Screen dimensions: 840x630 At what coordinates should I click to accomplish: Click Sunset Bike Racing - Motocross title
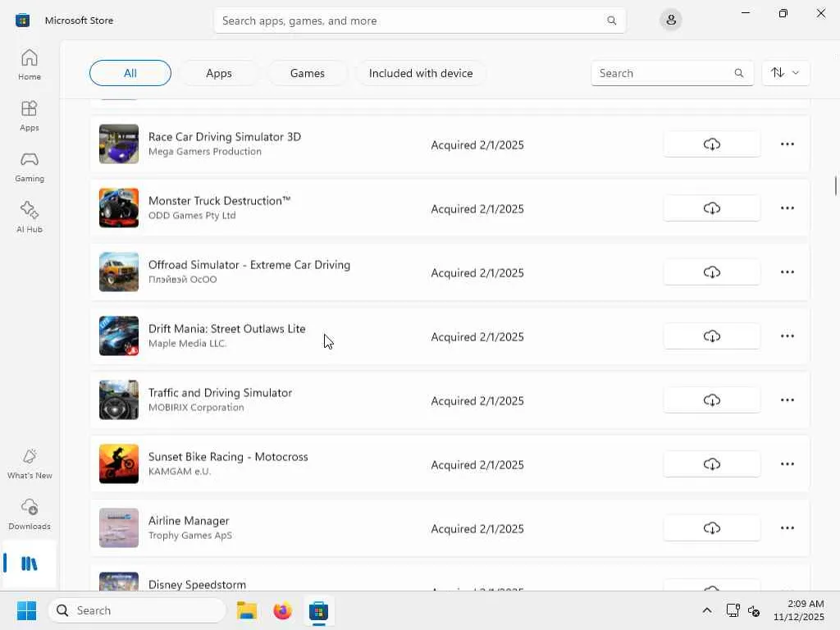pyautogui.click(x=228, y=456)
